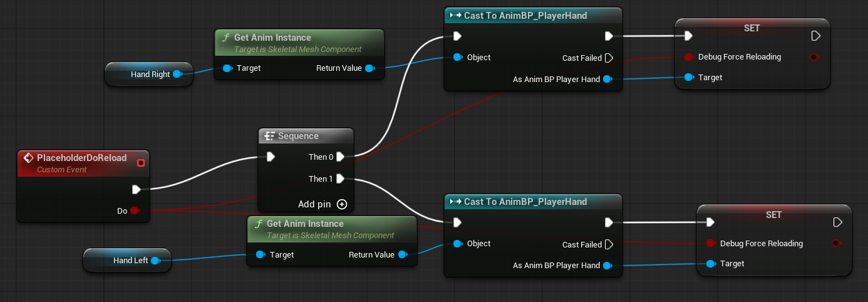
Task: Click Return Value pin of upper Get Anim Instance
Action: click(x=369, y=68)
